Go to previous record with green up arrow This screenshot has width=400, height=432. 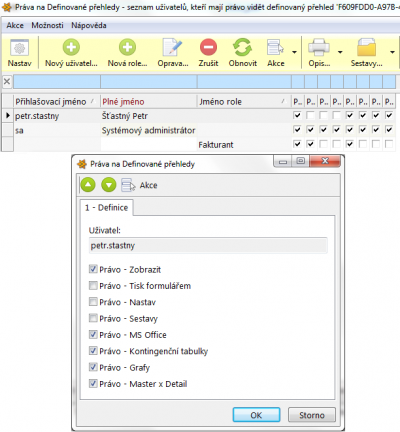click(88, 185)
